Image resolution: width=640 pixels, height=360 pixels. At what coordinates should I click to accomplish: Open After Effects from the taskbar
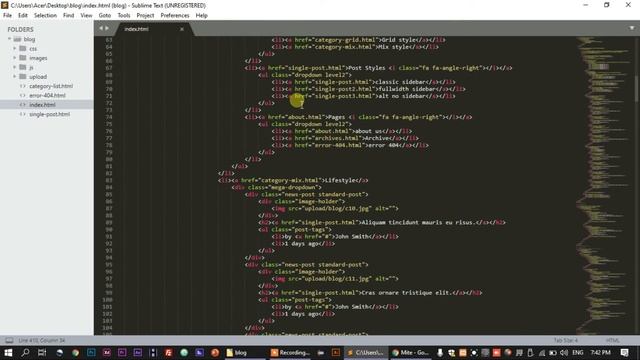[x=138, y=352]
